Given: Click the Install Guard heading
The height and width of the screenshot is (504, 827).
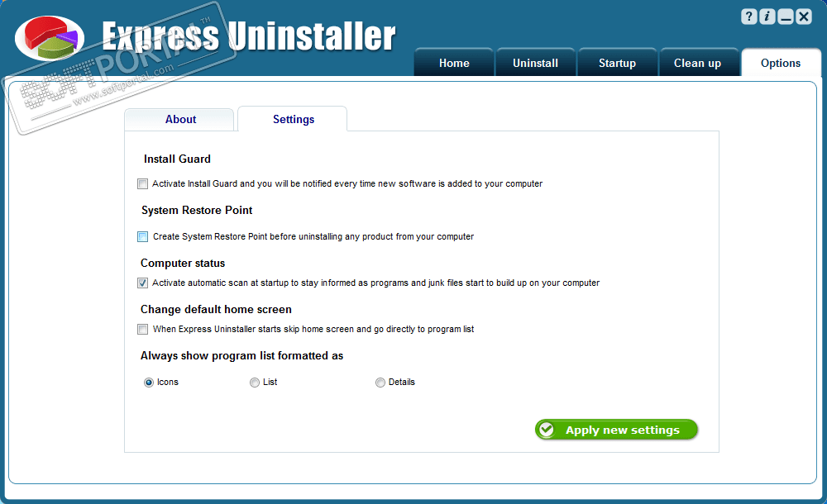Looking at the screenshot, I should (177, 159).
